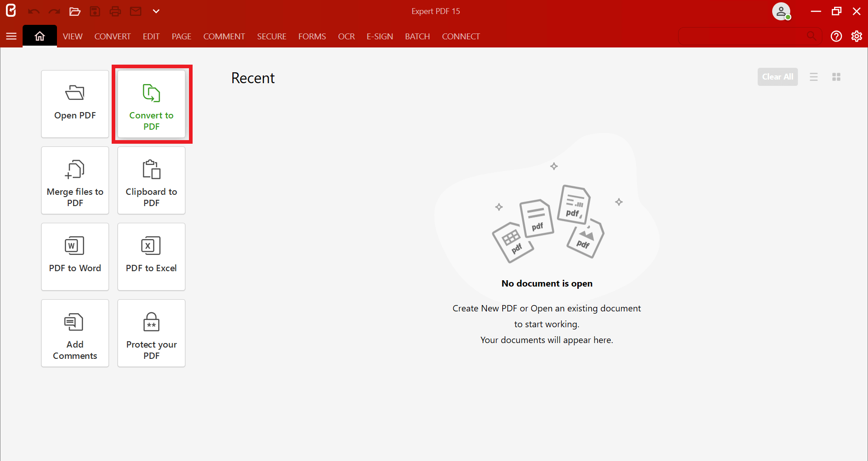Minimize the Expert PDF window
This screenshot has height=461, width=868.
click(816, 11)
